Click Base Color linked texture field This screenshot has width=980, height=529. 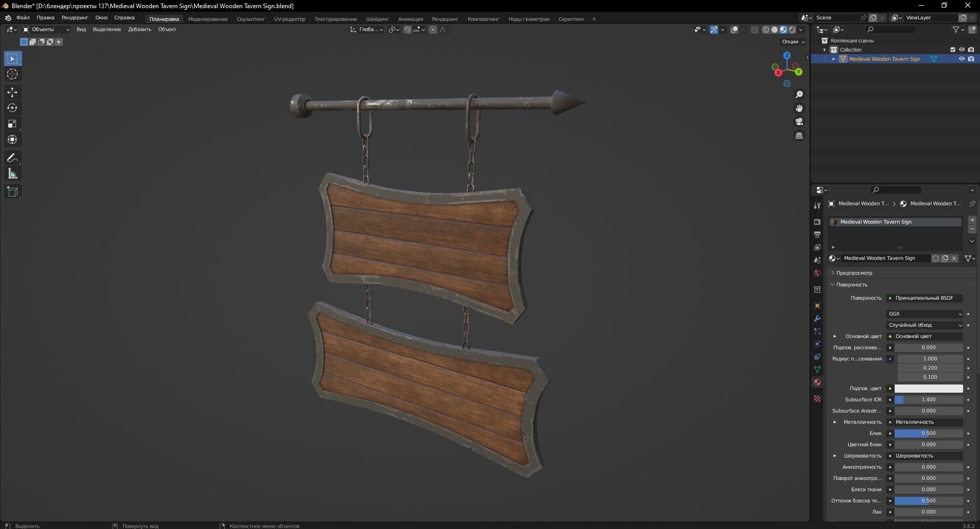[x=925, y=336]
